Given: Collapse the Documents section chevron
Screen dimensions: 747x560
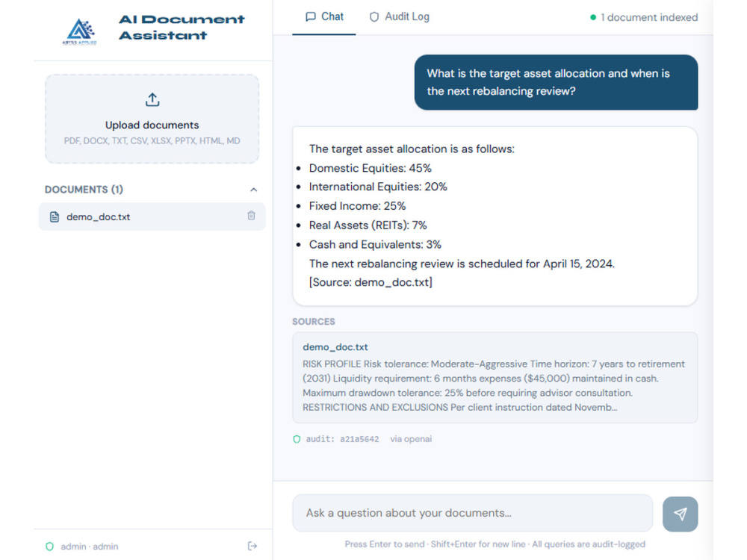Looking at the screenshot, I should tap(253, 190).
